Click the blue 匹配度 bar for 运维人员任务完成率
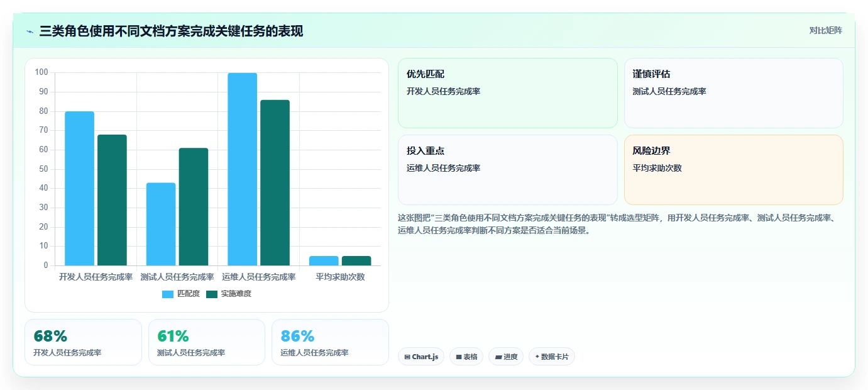This screenshot has width=868, height=390. click(x=243, y=169)
